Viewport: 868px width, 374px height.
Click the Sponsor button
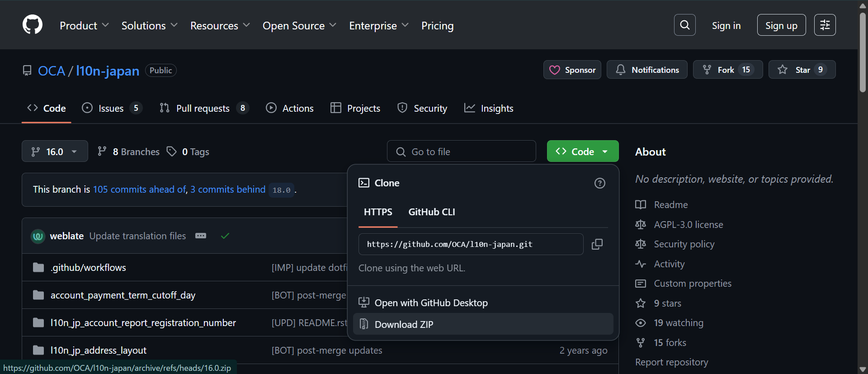572,70
